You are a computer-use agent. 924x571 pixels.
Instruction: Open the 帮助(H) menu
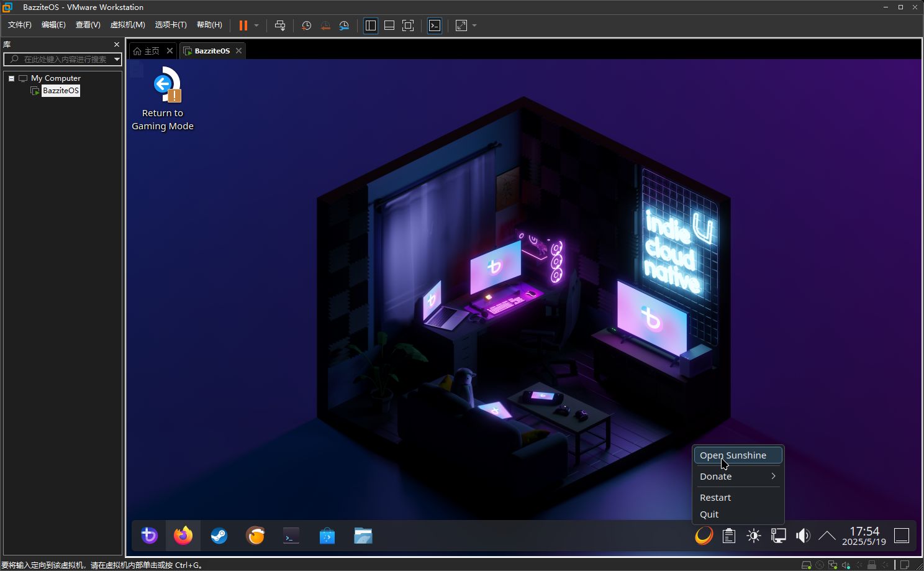[x=209, y=25]
